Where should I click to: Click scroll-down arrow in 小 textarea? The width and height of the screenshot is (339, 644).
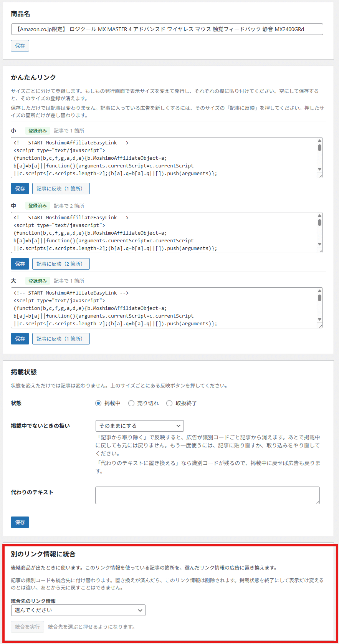tap(319, 169)
